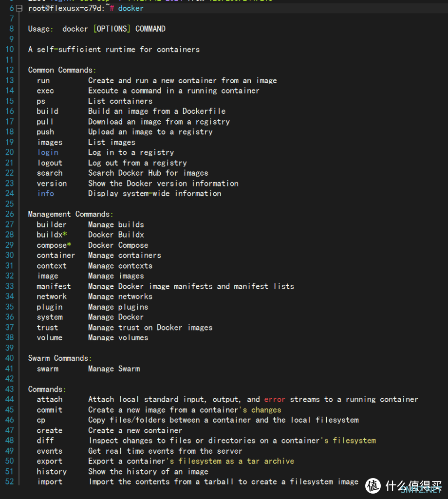This screenshot has height=499, width=448.
Task: Click line number 12 in the gutter
Action: (x=10, y=70)
